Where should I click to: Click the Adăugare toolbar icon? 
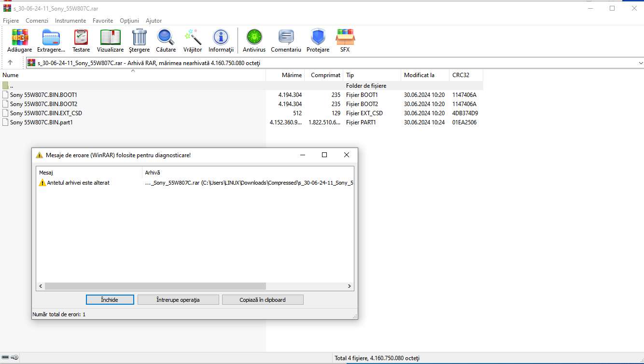tap(20, 37)
